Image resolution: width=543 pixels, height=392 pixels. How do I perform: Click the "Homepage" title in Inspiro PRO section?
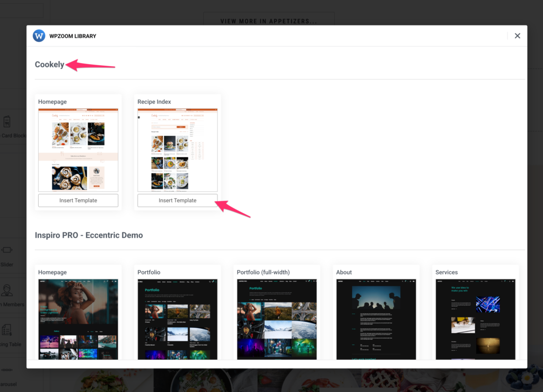(x=52, y=272)
